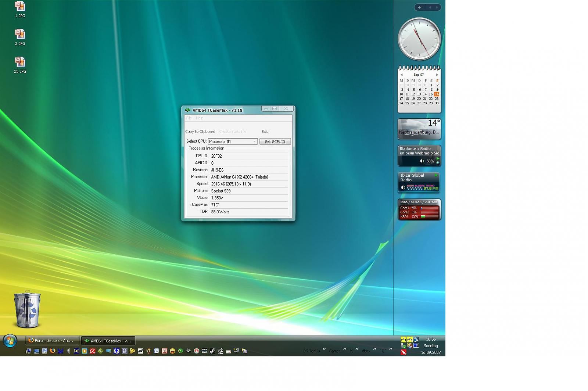This screenshot has width=588, height=391.
Task: Mute Blackmusic Radio gadget via speaker icon
Action: coord(422,161)
